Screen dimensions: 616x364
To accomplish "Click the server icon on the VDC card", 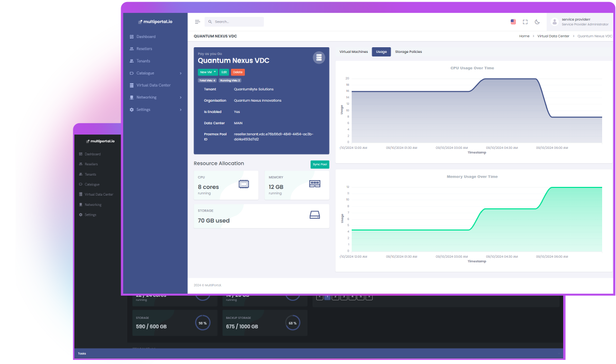I will 319,57.
